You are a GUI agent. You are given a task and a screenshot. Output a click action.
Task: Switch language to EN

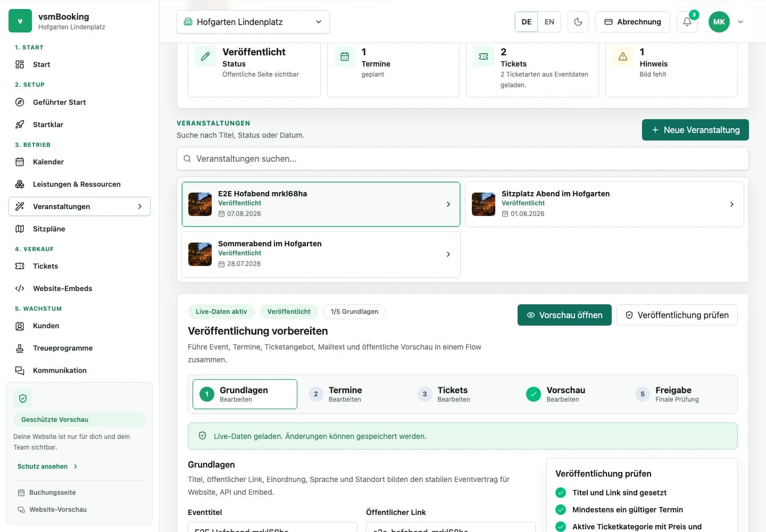[x=549, y=22]
